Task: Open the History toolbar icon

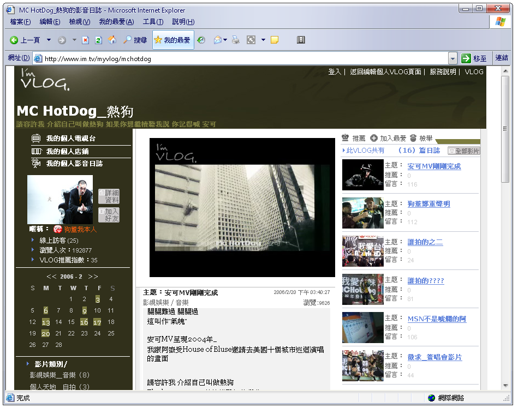Action: coord(201,40)
